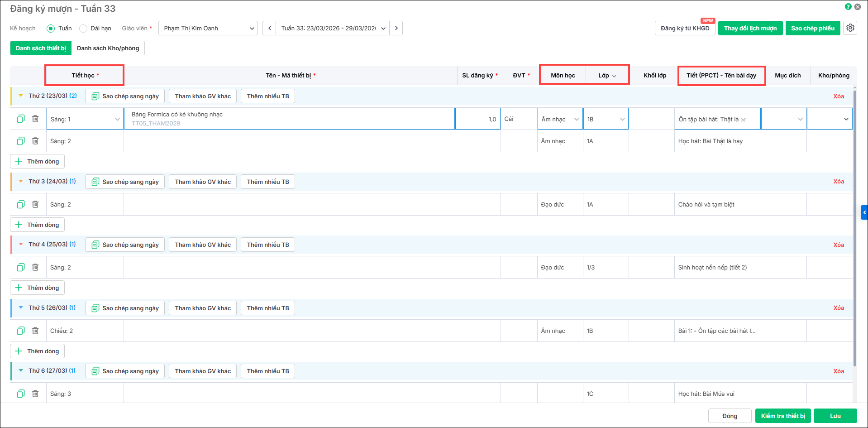This screenshot has width=868, height=428.
Task: Go to previous week arrow
Action: coord(269,28)
